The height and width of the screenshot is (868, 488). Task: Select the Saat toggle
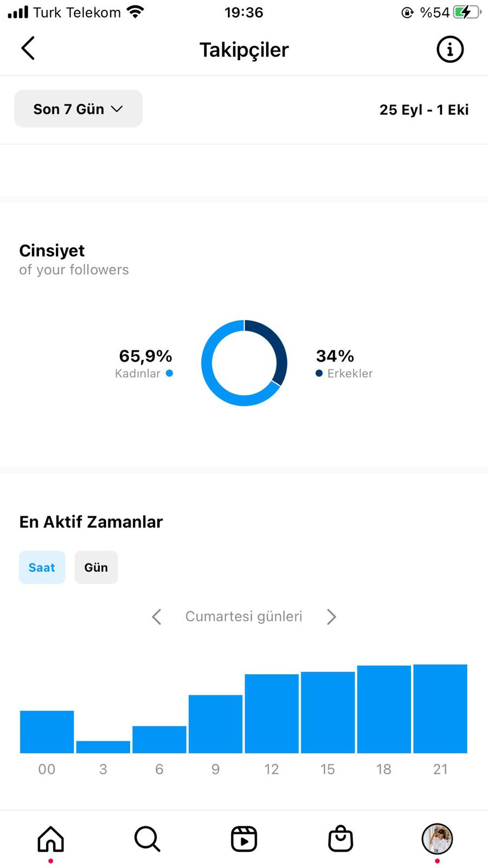tap(42, 567)
